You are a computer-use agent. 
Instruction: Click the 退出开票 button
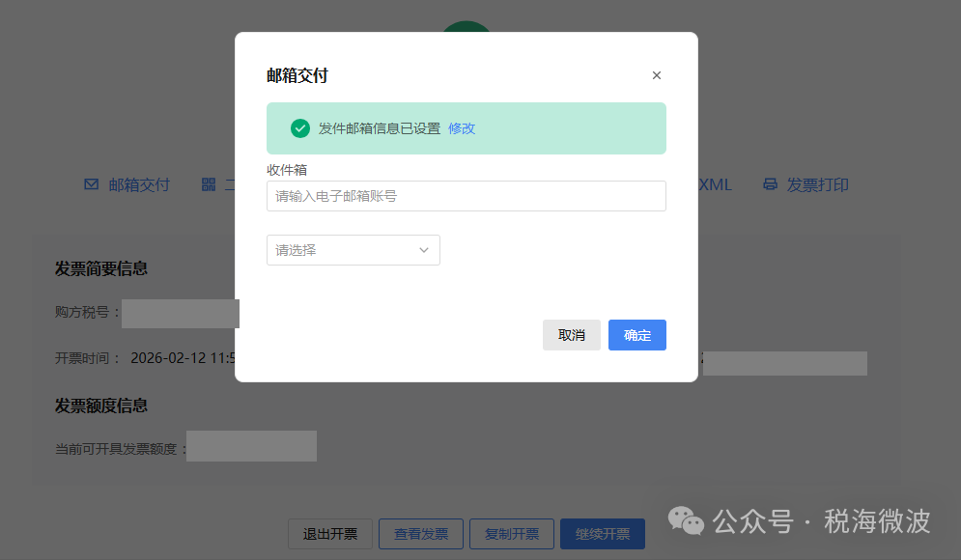pos(329,534)
